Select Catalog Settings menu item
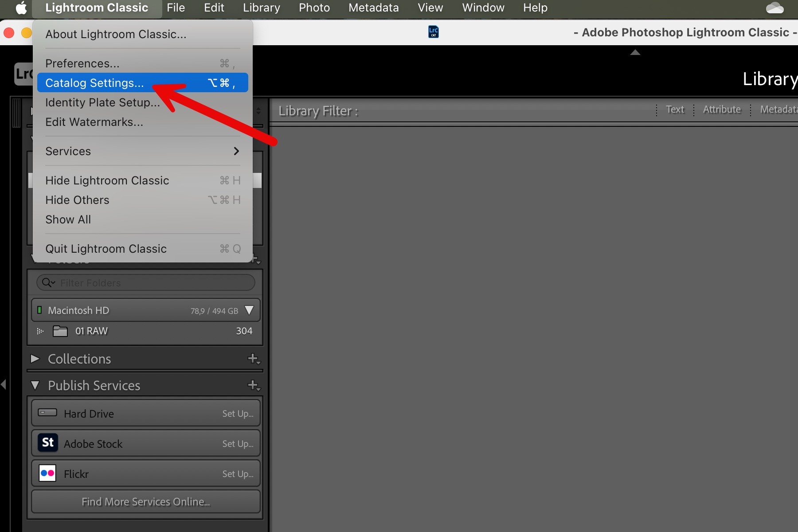Image resolution: width=798 pixels, height=532 pixels. click(x=143, y=83)
